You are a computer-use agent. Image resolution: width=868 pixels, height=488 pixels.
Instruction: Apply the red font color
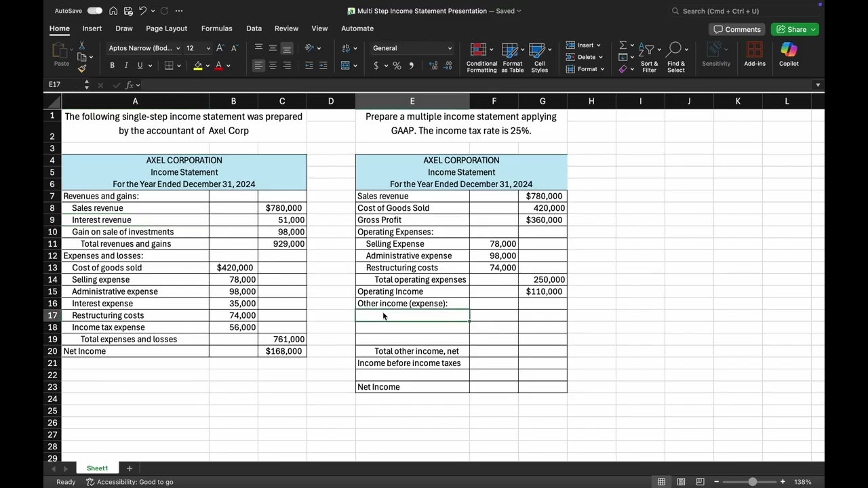(x=218, y=66)
